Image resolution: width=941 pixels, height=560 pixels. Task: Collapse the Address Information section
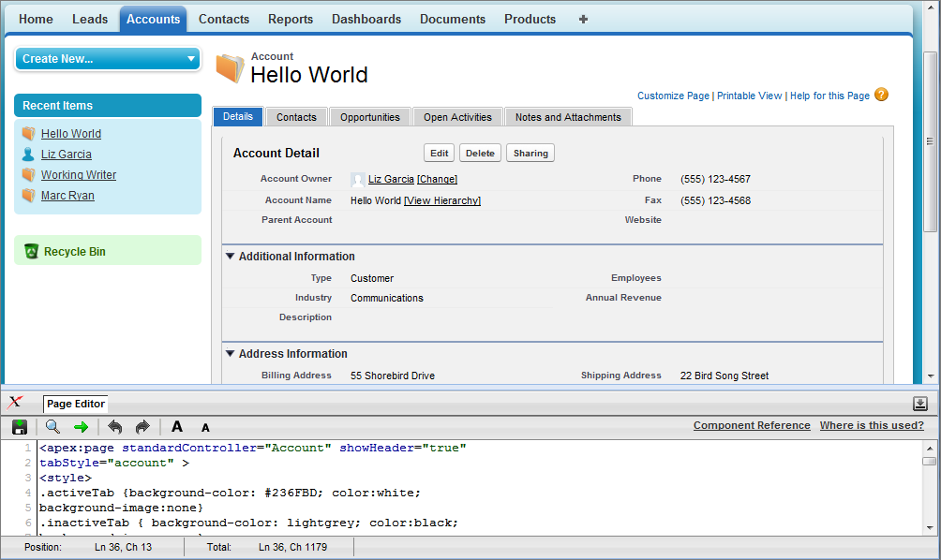pyautogui.click(x=230, y=353)
